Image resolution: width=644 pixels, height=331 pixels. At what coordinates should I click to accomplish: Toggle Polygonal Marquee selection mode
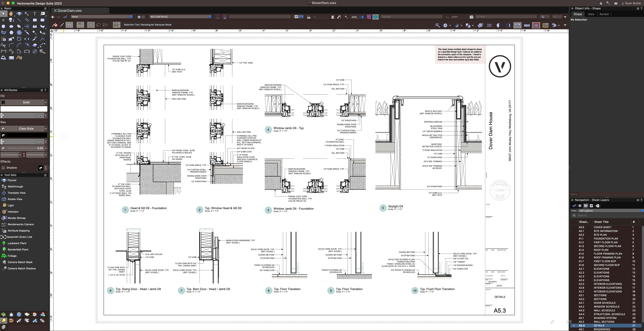click(105, 25)
